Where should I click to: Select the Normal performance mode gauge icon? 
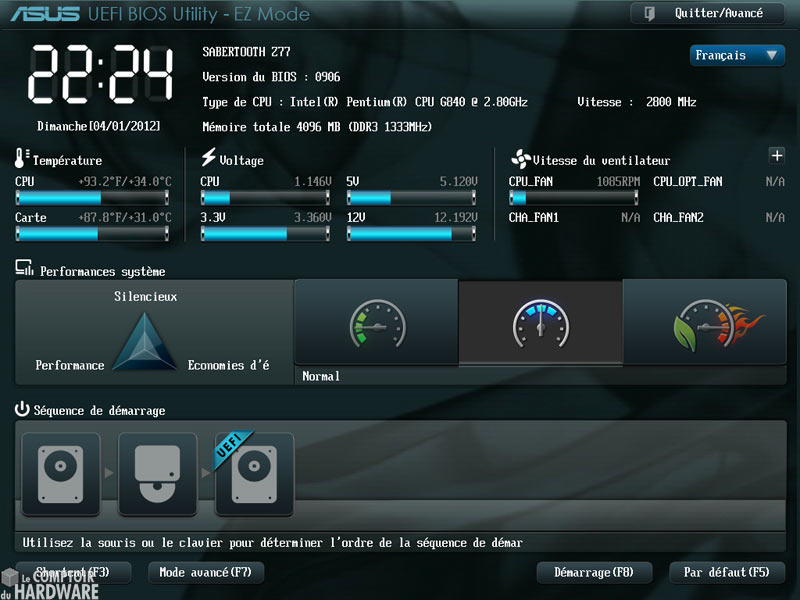[541, 322]
